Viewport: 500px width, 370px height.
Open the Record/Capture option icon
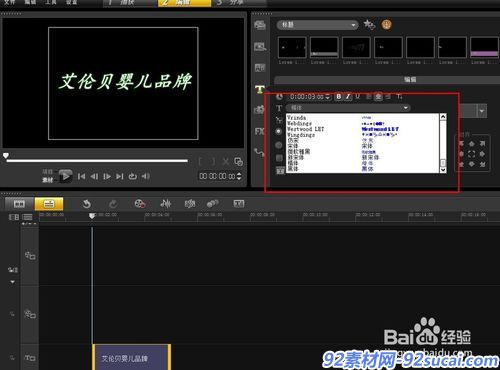[x=140, y=204]
